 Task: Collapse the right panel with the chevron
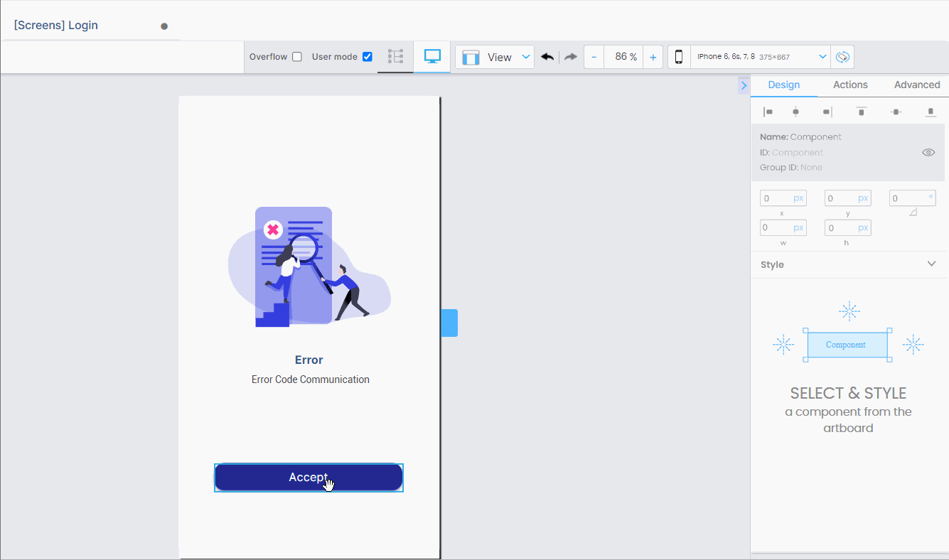tap(744, 85)
